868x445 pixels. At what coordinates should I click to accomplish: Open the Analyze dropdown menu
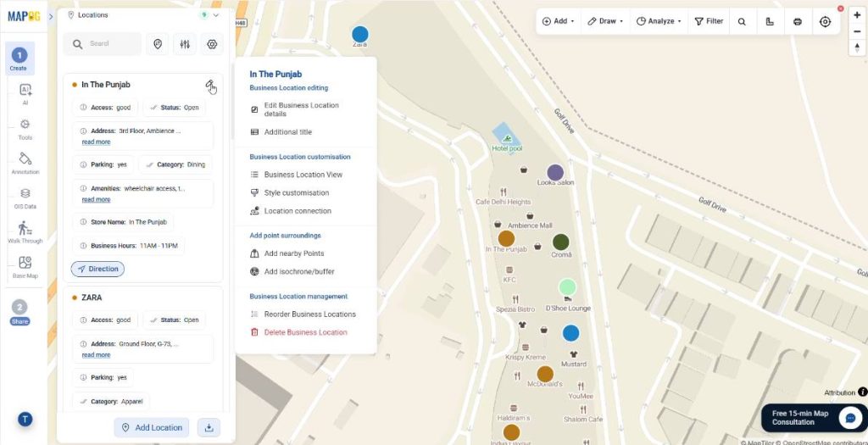658,21
